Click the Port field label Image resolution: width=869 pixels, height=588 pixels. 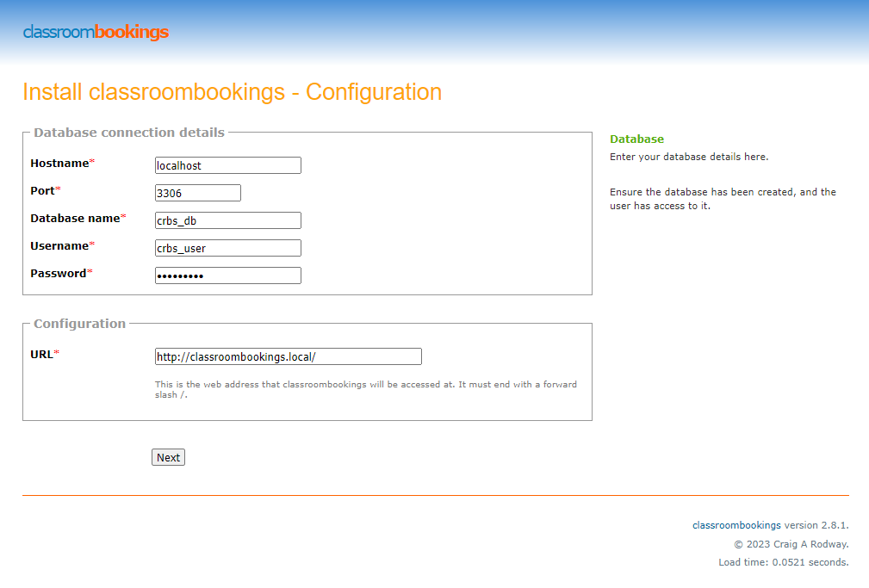click(x=42, y=191)
